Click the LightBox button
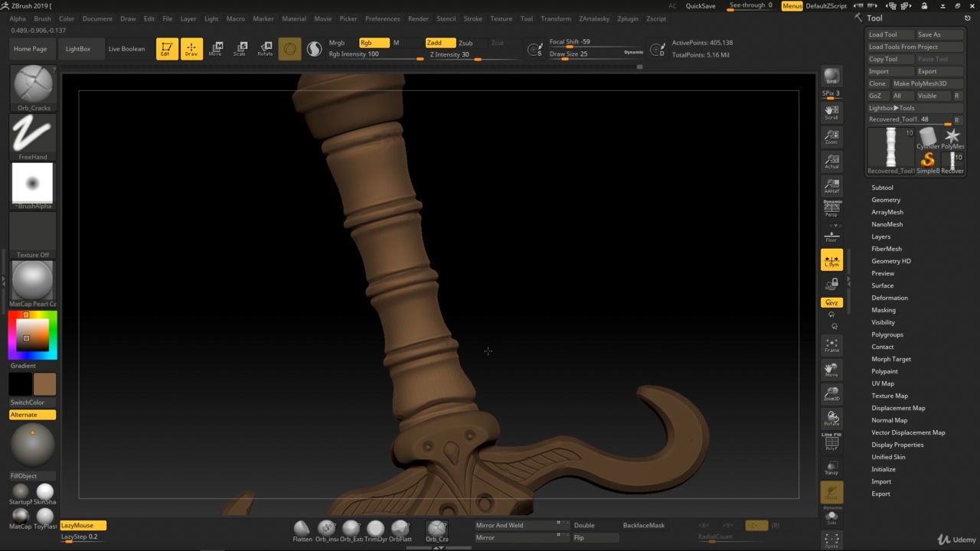The image size is (980, 551). [x=78, y=49]
